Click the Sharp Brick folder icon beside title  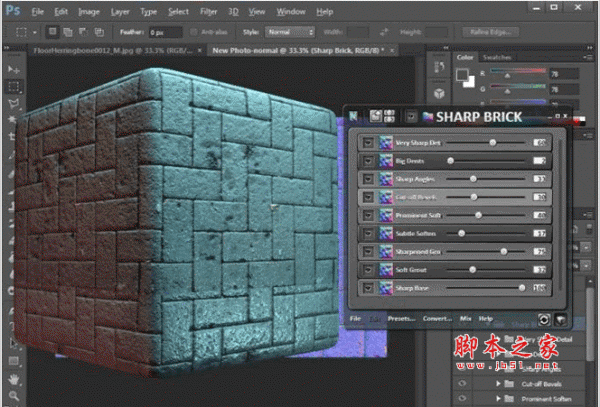pos(427,116)
